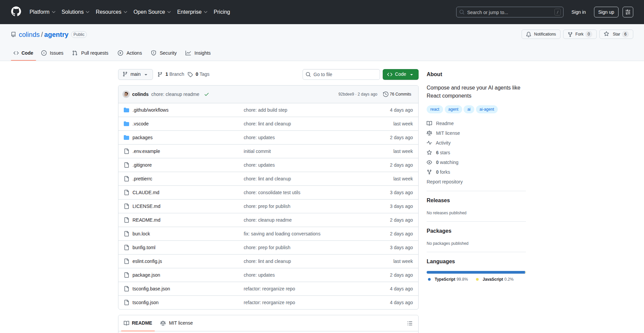The height and width of the screenshot is (333, 644).
Task: Click the 0 Tags link
Action: [199, 74]
